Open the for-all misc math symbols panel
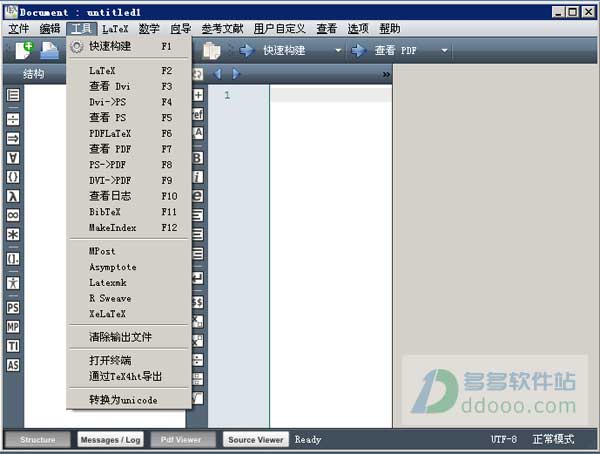Screen dimensions: 600x454 (13, 157)
